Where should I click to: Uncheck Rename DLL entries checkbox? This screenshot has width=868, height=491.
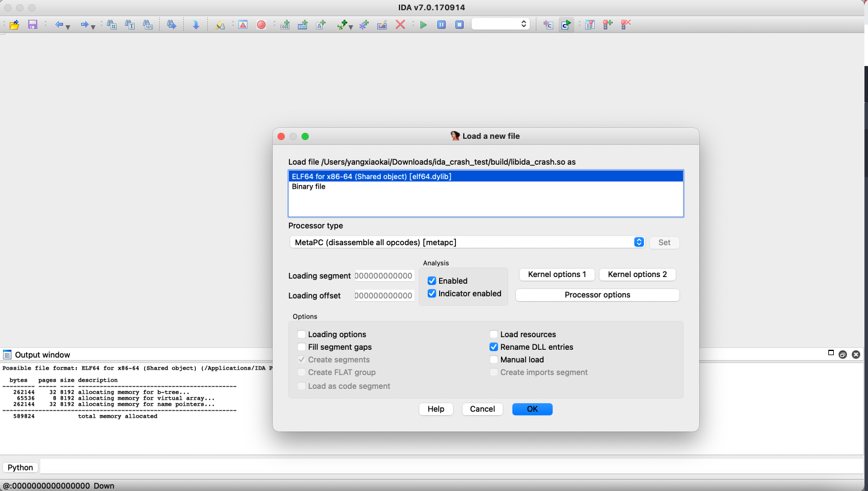point(494,347)
